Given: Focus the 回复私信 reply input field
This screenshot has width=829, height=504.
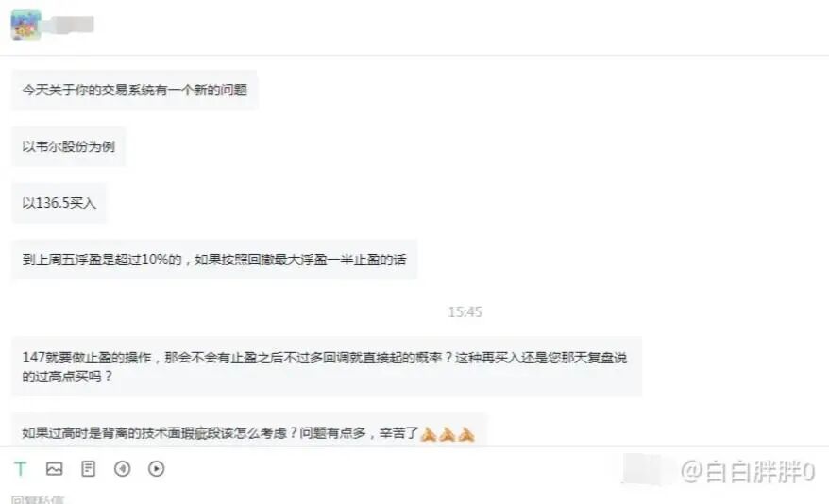Looking at the screenshot, I should tap(38, 498).
